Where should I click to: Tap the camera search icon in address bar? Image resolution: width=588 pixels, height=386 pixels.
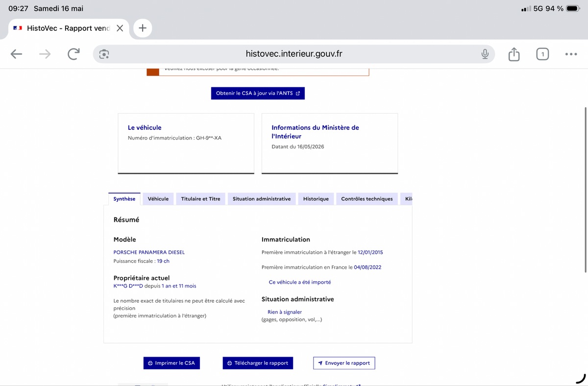(x=104, y=54)
